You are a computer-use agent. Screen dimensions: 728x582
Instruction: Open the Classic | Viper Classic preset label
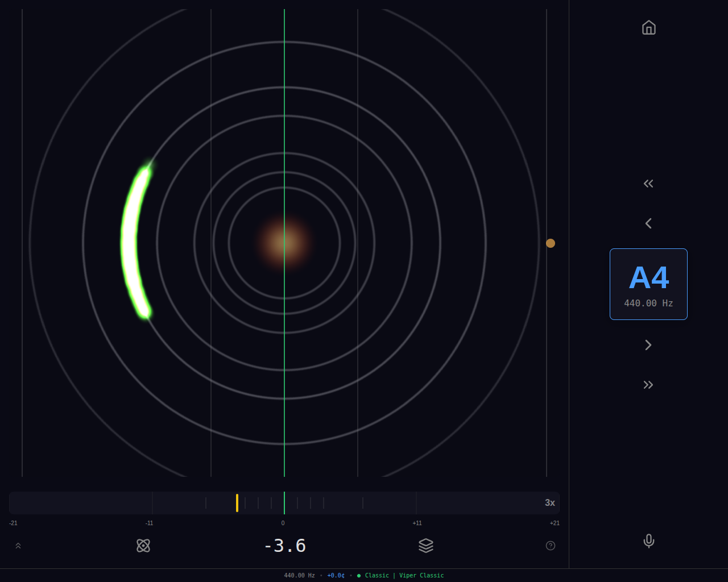404,575
